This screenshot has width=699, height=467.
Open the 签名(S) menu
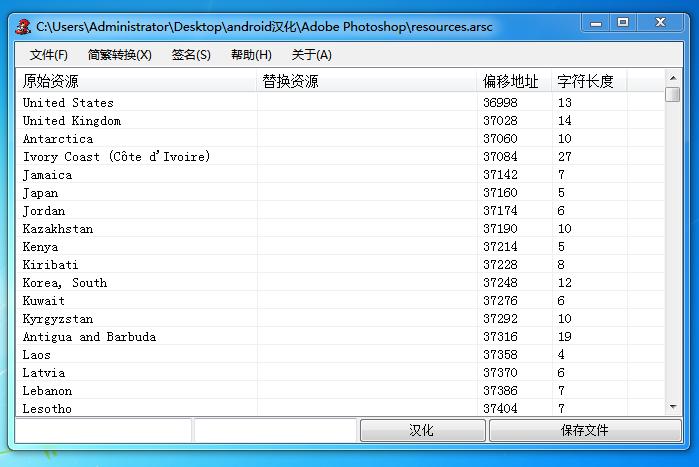(x=191, y=55)
